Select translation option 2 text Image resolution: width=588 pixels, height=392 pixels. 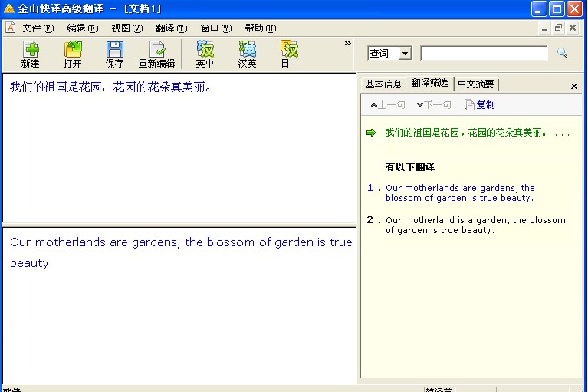coord(475,225)
